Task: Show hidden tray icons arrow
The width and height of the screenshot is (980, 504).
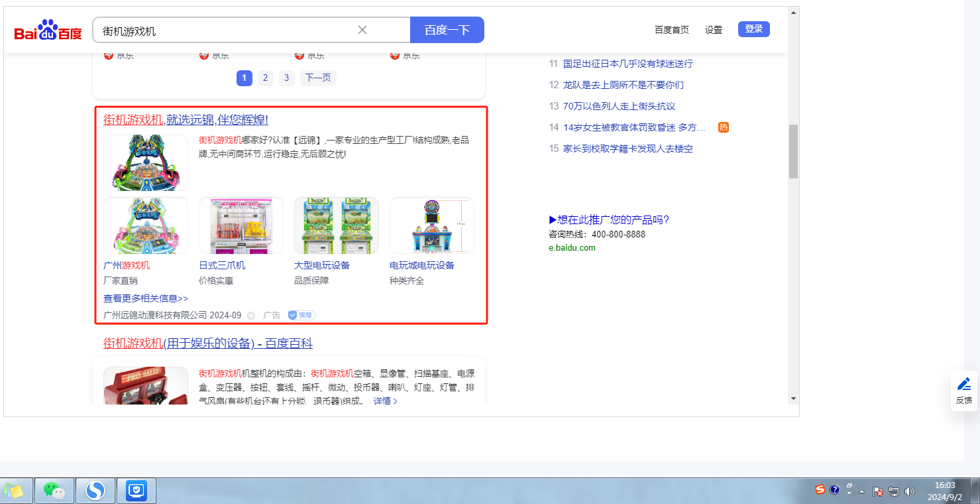Action: 862,491
